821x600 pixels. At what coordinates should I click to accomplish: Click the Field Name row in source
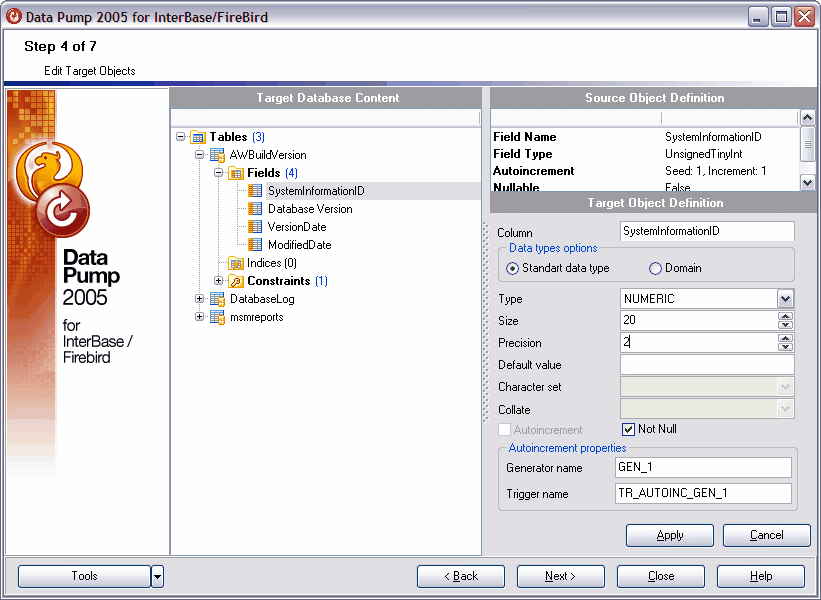(x=645, y=137)
